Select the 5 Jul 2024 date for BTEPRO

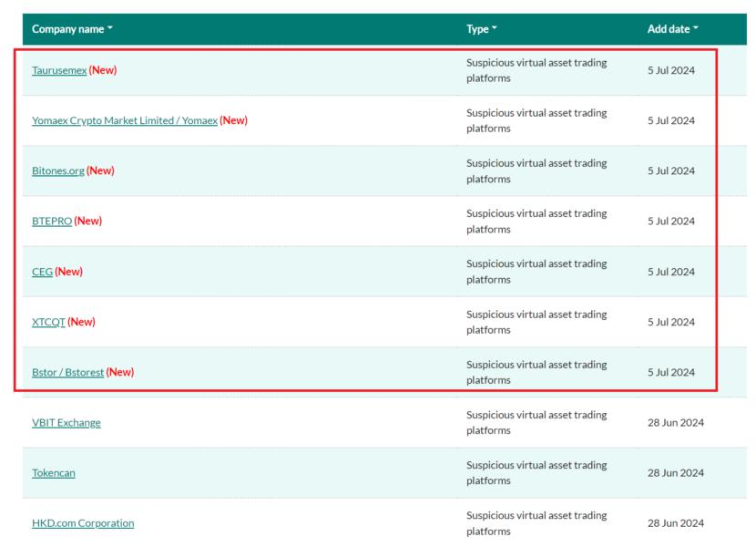(x=671, y=222)
